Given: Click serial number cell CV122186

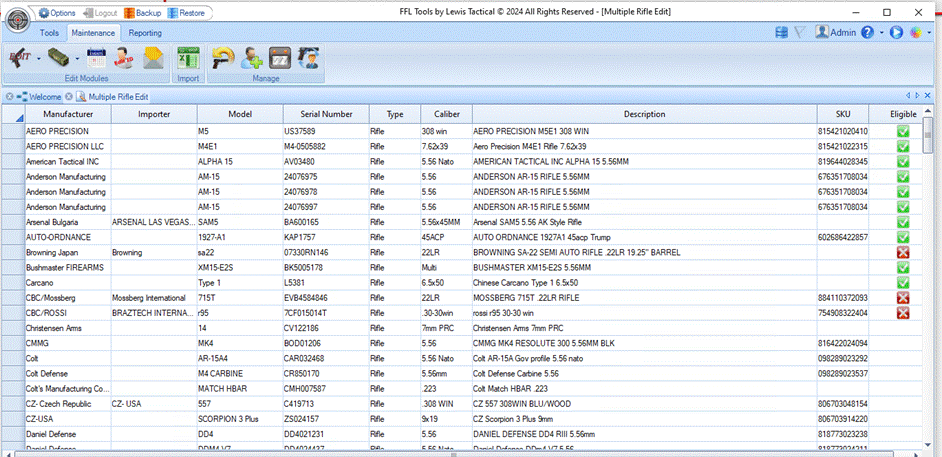Looking at the screenshot, I should 326,328.
